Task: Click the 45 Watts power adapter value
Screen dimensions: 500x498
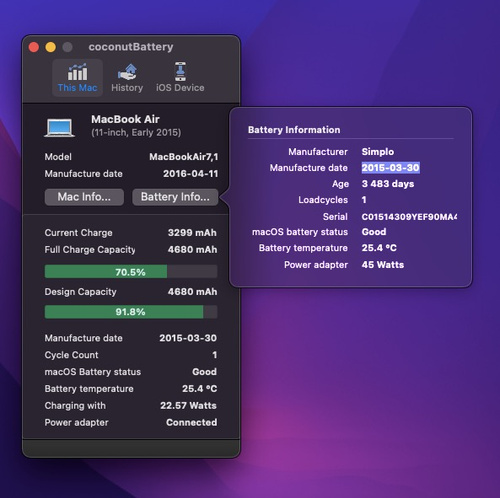Action: click(383, 265)
